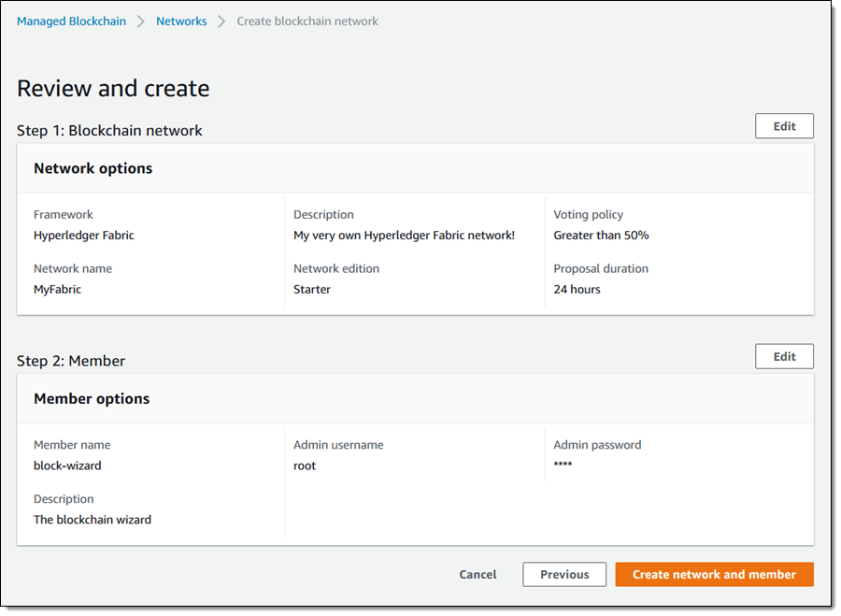Click the block-wizard member name value
The image size is (841, 616).
[x=67, y=466]
